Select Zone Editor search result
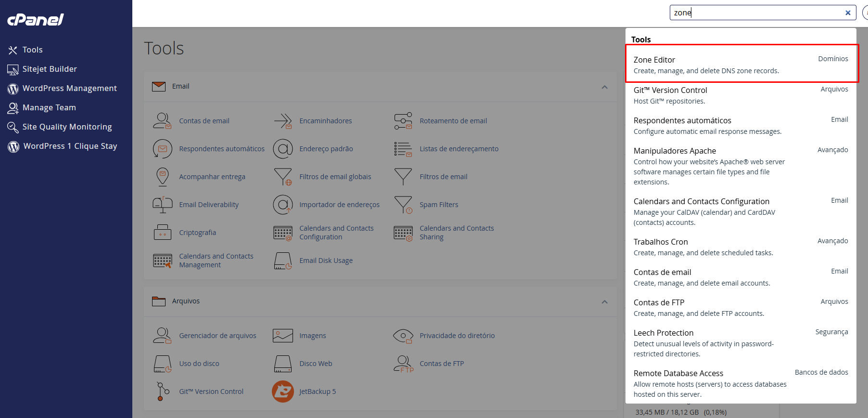 [741, 65]
